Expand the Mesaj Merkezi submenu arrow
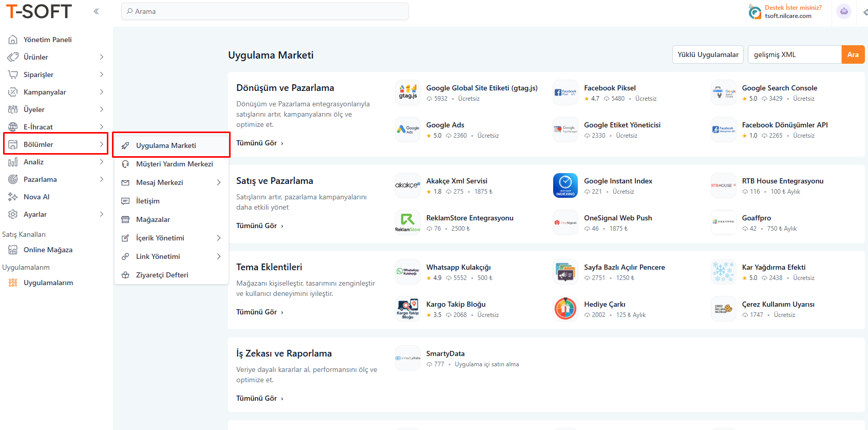Image resolution: width=868 pixels, height=430 pixels. pyautogui.click(x=219, y=182)
